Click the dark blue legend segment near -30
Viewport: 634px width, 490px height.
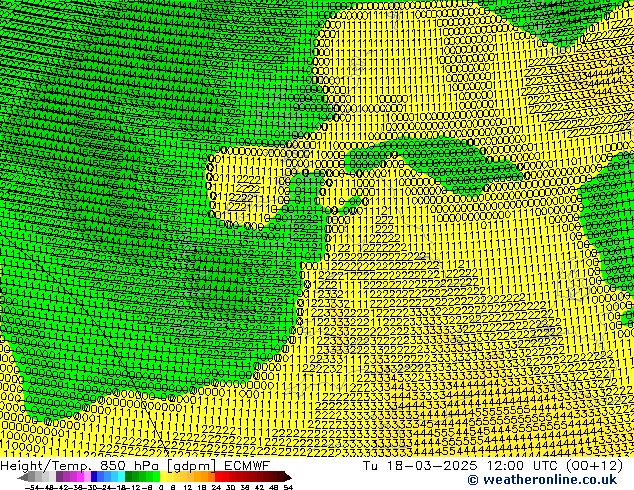point(94,477)
